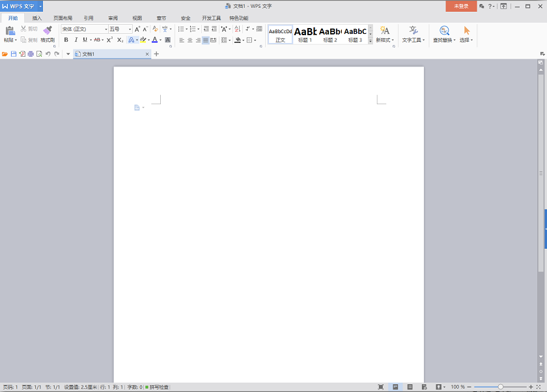Click the Find and Replace (查找替换) icon
Viewport: 547px width, 392px height.
(x=443, y=31)
